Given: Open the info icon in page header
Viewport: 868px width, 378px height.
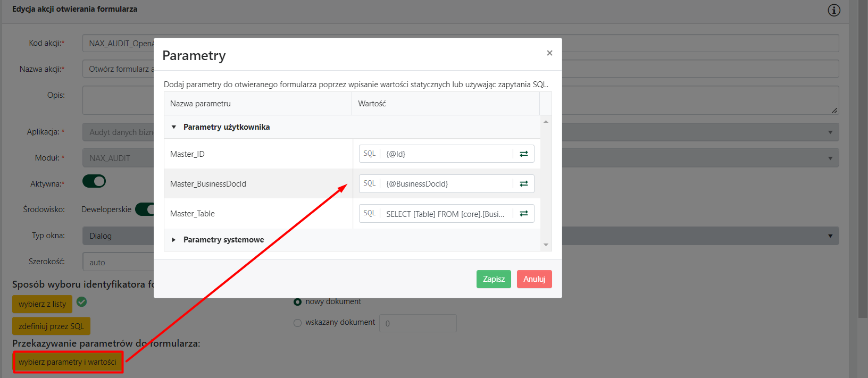Looking at the screenshot, I should [x=834, y=10].
